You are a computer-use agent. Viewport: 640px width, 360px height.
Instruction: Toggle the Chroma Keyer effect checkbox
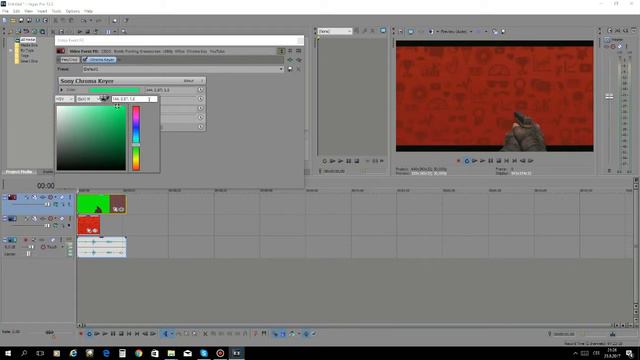coord(85,60)
